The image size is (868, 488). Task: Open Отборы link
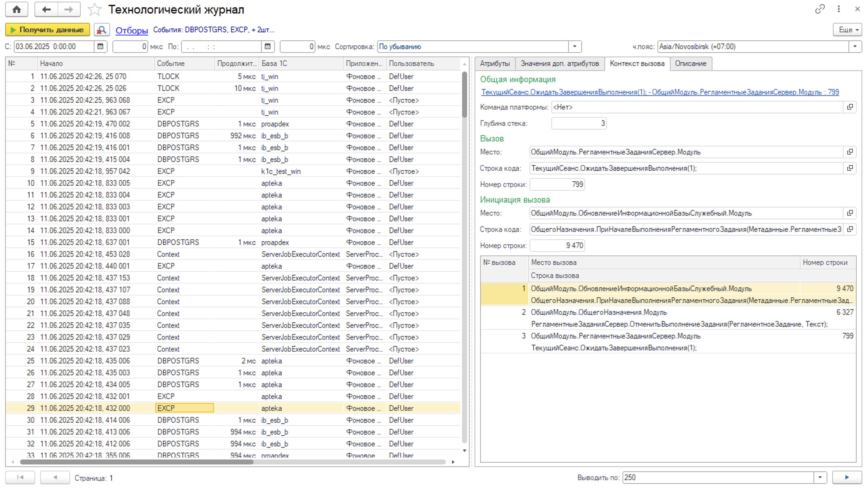coord(131,30)
